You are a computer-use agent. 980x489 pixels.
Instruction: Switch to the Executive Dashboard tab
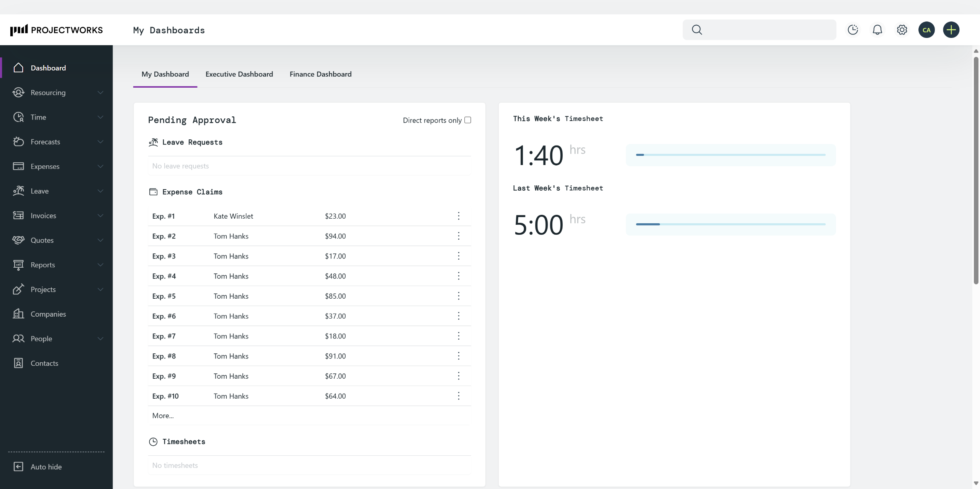[239, 74]
